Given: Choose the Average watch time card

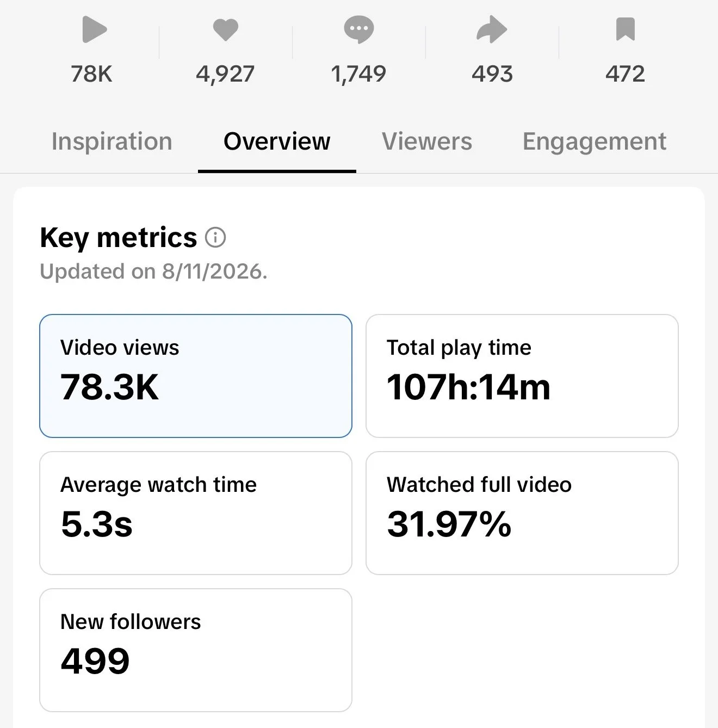Looking at the screenshot, I should (196, 513).
